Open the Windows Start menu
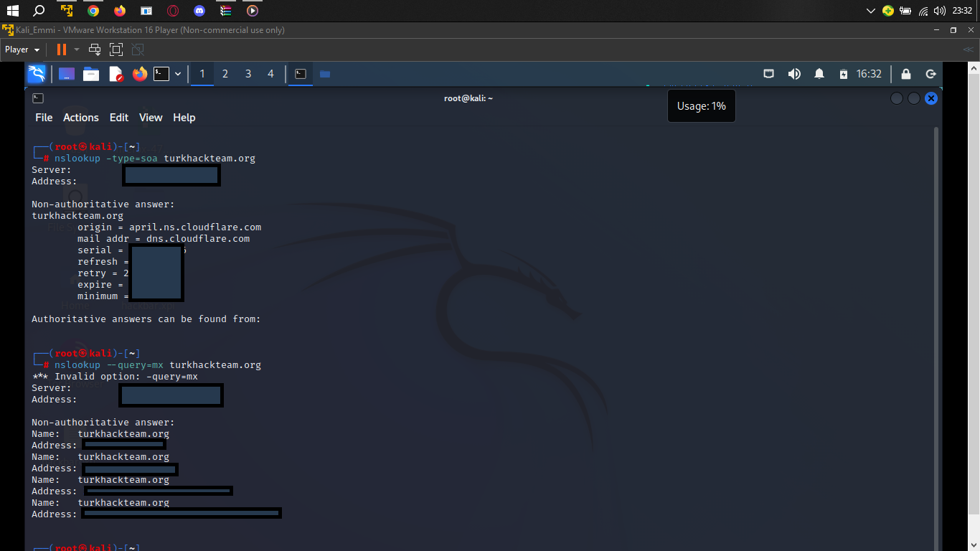980x551 pixels. coord(12,11)
